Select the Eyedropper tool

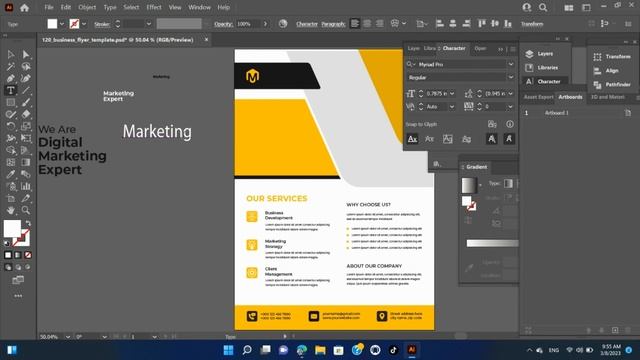coord(11,174)
